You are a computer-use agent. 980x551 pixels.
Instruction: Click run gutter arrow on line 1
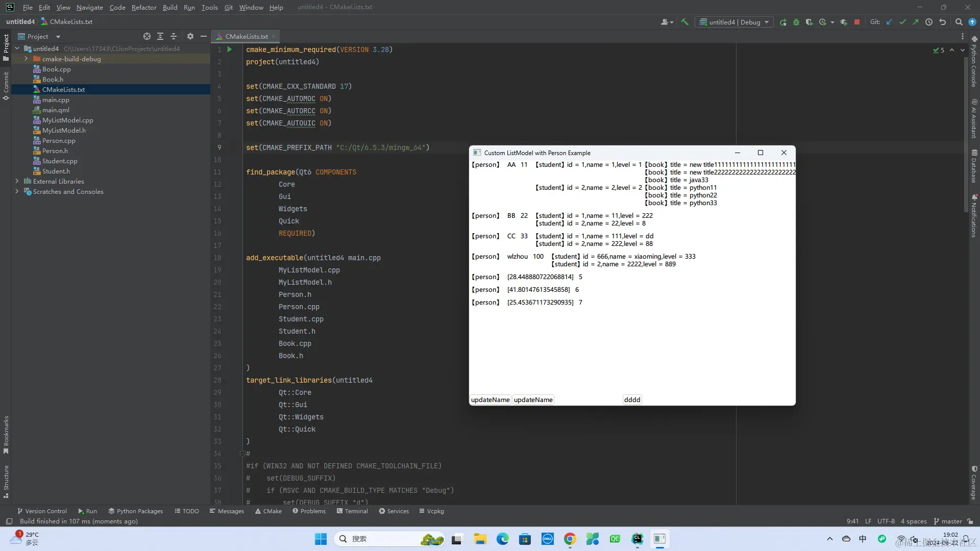pos(230,49)
